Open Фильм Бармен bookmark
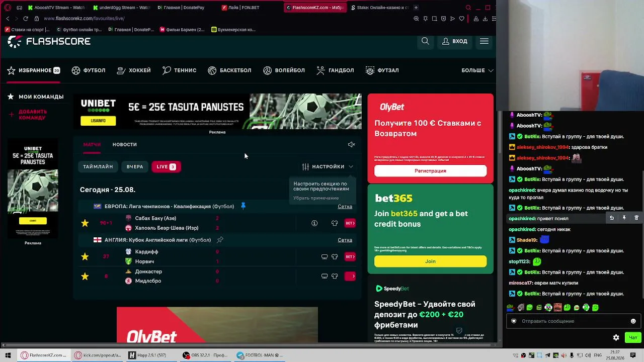Viewport: 644px width, 362px height. point(182,30)
